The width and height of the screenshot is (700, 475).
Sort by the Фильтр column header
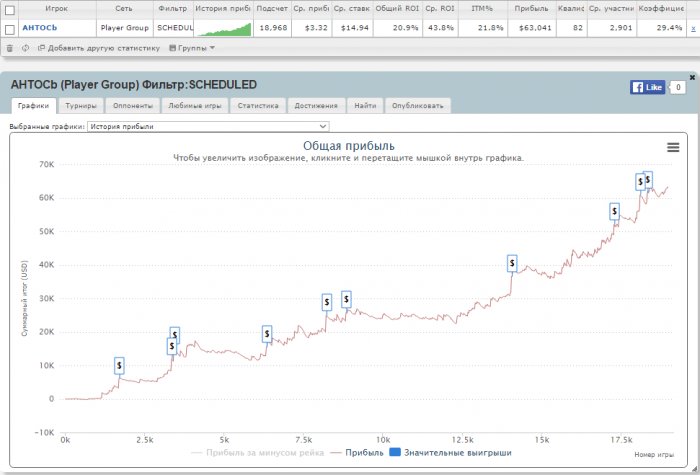[x=173, y=8]
